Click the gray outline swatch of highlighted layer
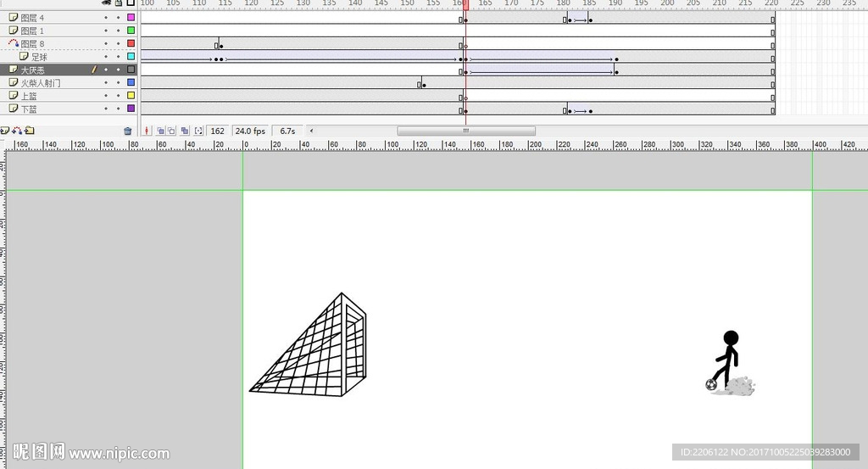868x469 pixels. pyautogui.click(x=131, y=70)
